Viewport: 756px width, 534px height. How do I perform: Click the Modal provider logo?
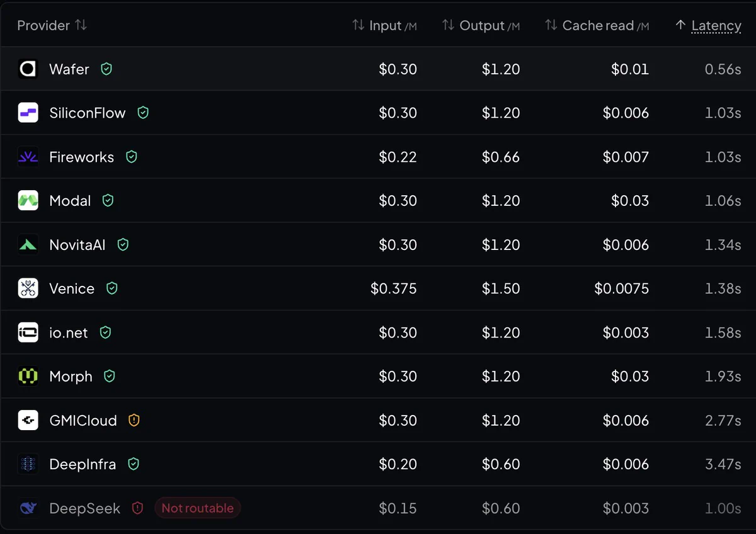click(x=28, y=200)
